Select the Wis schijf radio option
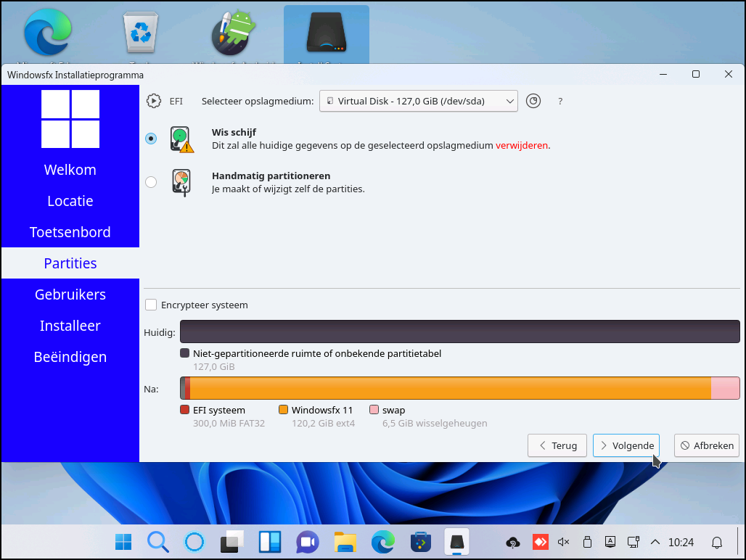Screen dimensions: 746x560 click(x=151, y=139)
